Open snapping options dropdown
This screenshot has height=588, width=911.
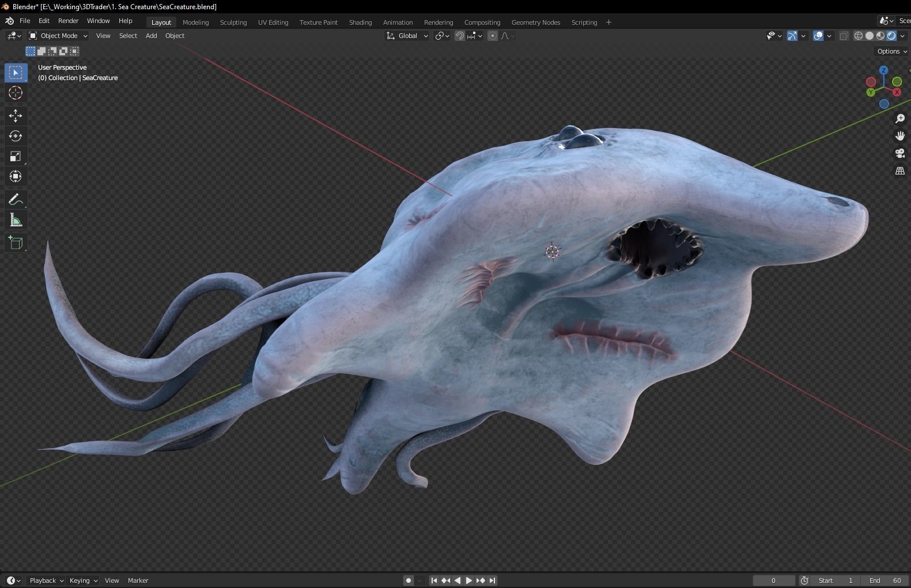point(475,36)
